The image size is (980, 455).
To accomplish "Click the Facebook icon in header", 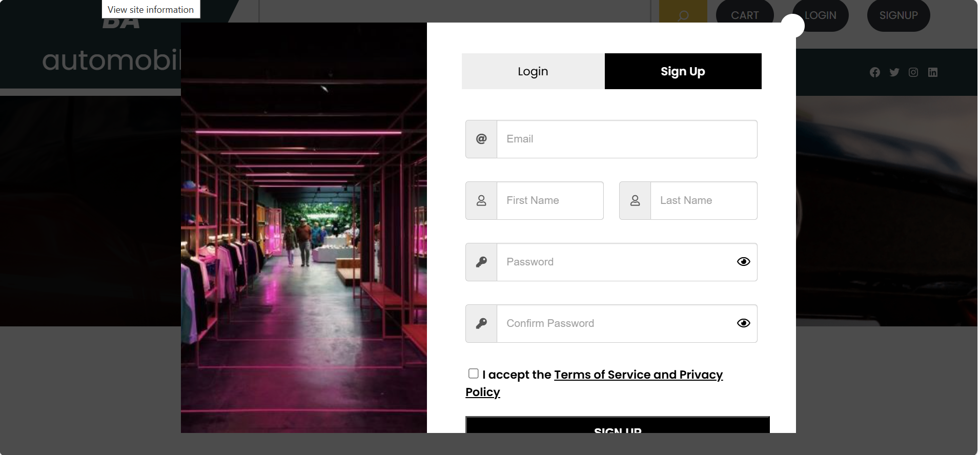I will [874, 72].
